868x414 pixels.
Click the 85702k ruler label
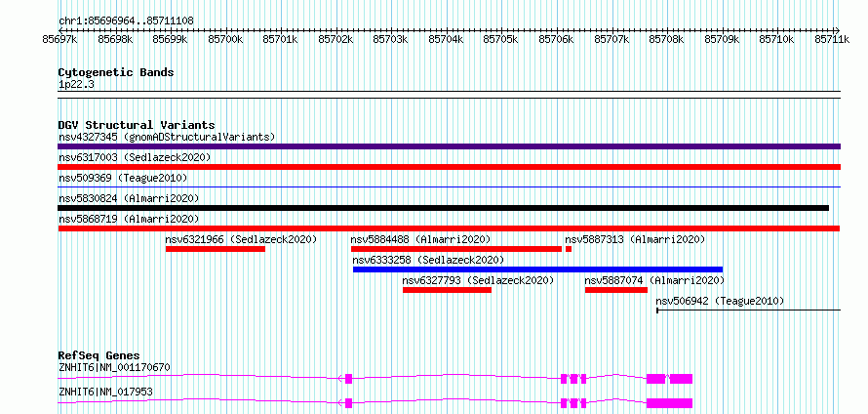pyautogui.click(x=335, y=39)
